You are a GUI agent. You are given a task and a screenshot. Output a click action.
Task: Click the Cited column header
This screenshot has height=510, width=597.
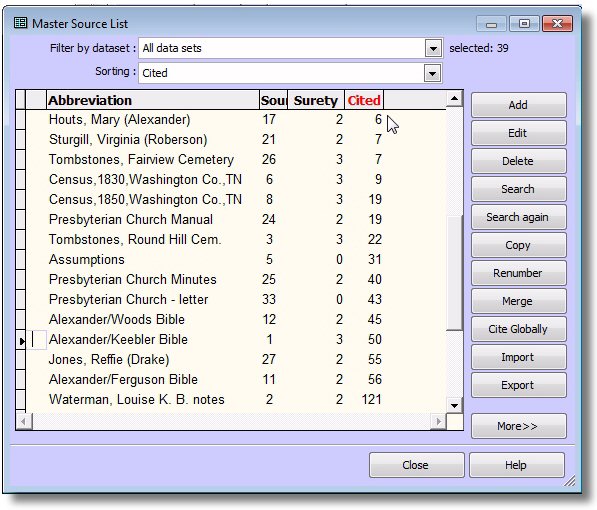(x=364, y=100)
